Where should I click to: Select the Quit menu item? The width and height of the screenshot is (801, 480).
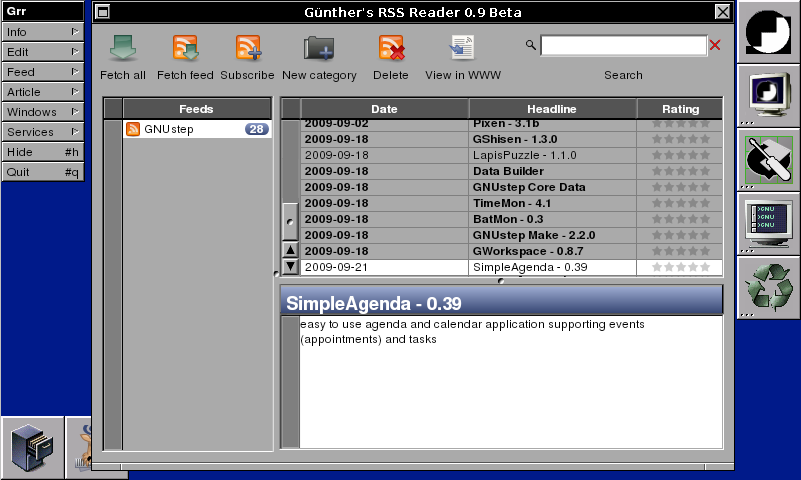(x=42, y=172)
